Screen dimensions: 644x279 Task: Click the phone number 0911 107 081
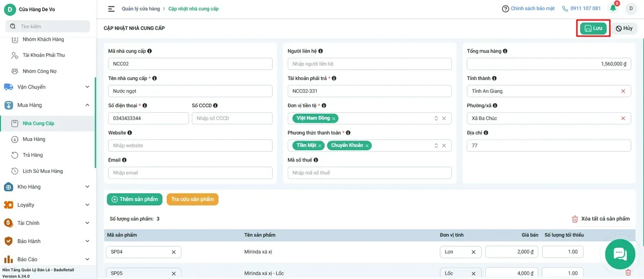coord(581,9)
